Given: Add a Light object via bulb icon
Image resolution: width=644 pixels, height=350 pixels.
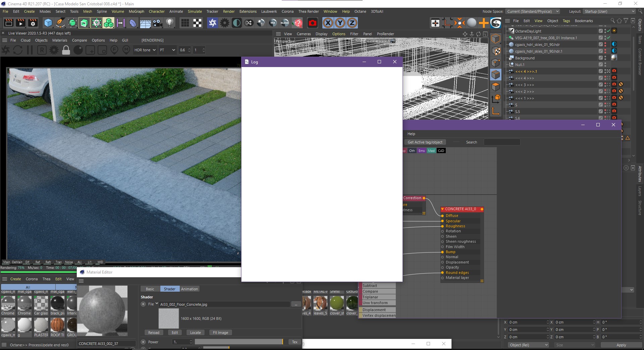Looking at the screenshot, I should pyautogui.click(x=170, y=23).
